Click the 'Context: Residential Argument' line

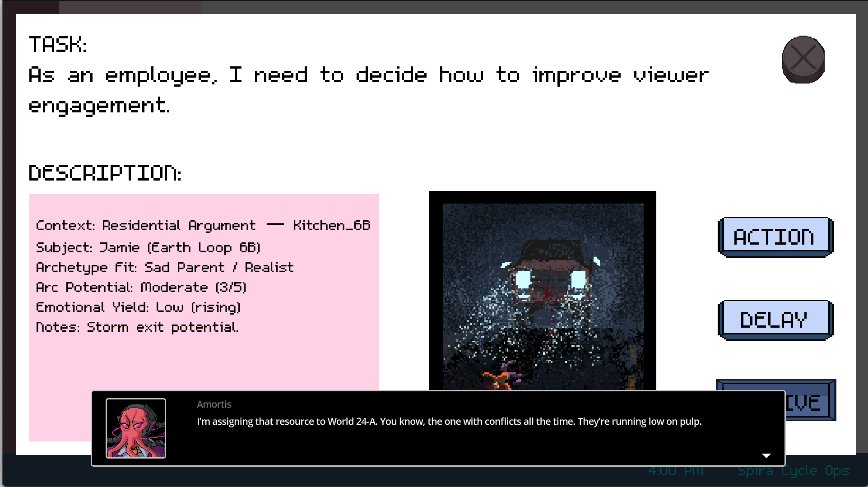[x=203, y=225]
